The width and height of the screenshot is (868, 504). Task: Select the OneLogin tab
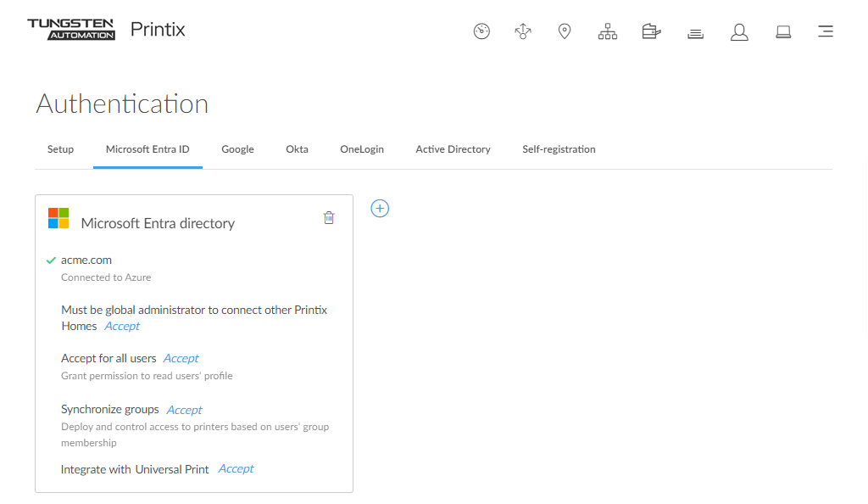pyautogui.click(x=362, y=149)
